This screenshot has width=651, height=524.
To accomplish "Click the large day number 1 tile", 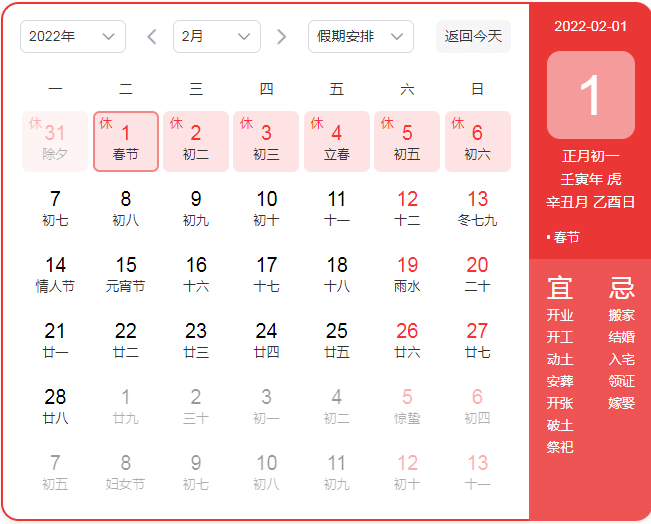I will (590, 95).
